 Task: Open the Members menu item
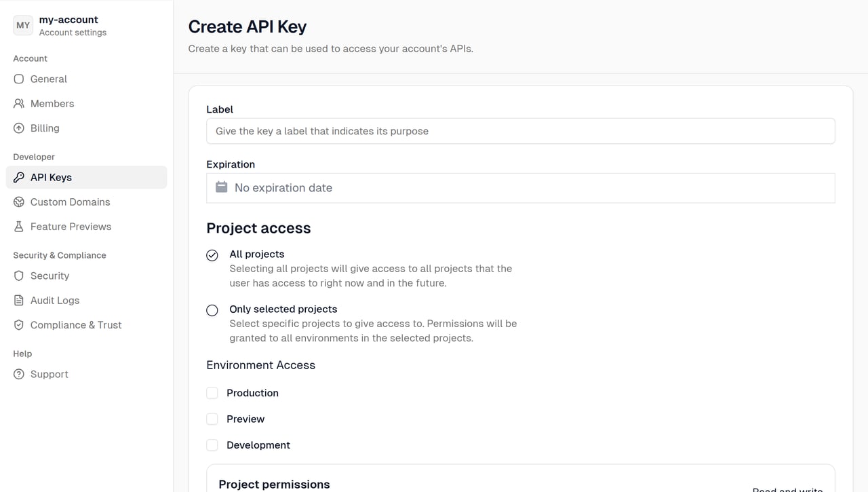click(86, 103)
